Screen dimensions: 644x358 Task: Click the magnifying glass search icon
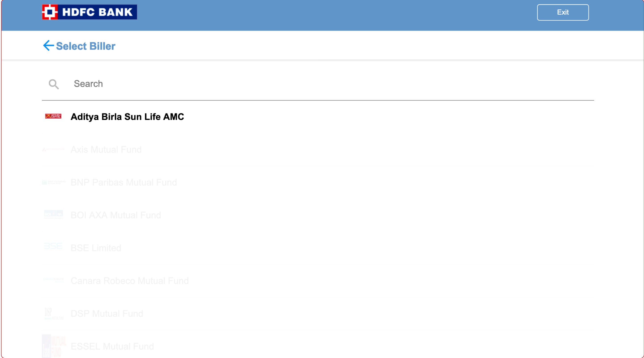[54, 84]
